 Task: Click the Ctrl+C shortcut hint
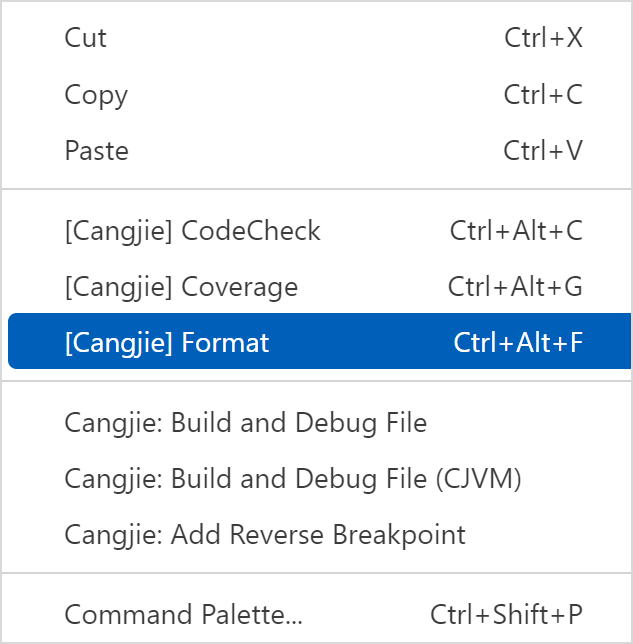pyautogui.click(x=543, y=95)
